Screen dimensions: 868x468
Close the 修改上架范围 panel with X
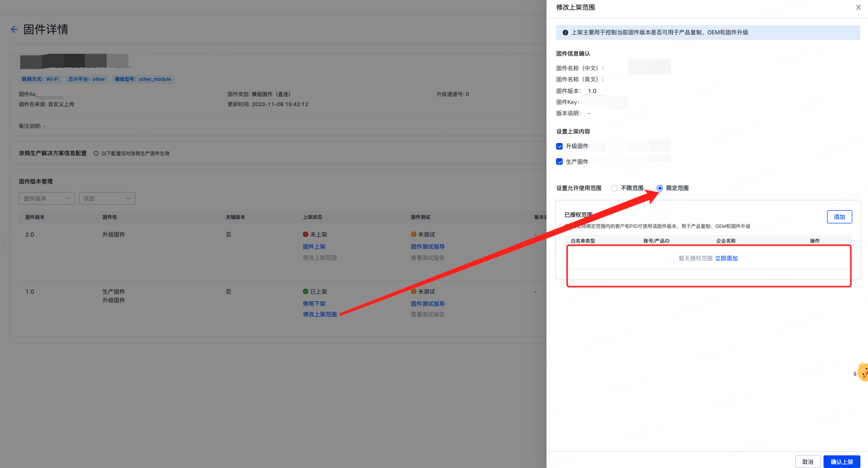tap(858, 8)
